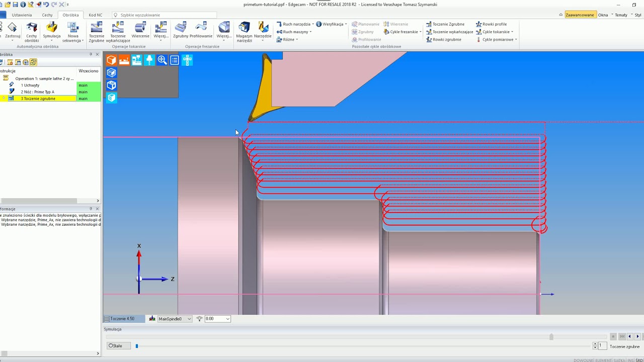Choose Profilowanie milling operation
644x362 pixels.
(201, 30)
